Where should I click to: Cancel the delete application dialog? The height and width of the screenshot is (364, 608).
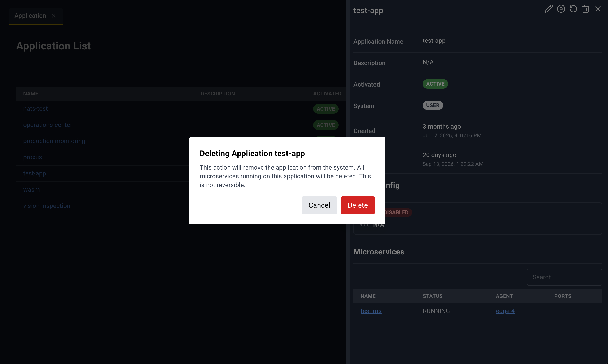(x=319, y=205)
